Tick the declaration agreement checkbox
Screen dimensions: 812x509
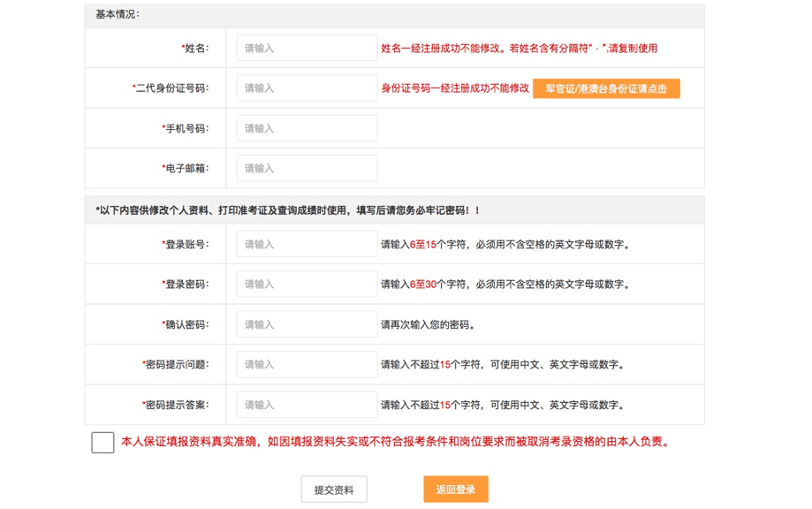[102, 442]
